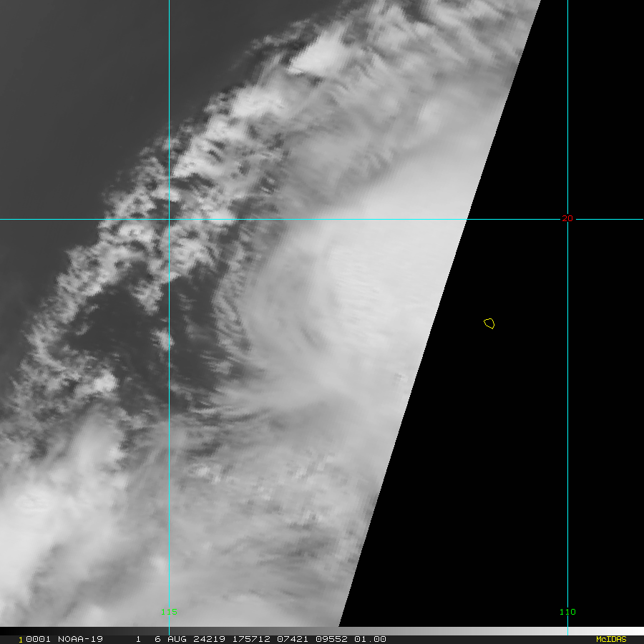The height and width of the screenshot is (644, 644).
Task: Click intersection of 20 latitude and 110 longitude lines
Action: pos(567,219)
